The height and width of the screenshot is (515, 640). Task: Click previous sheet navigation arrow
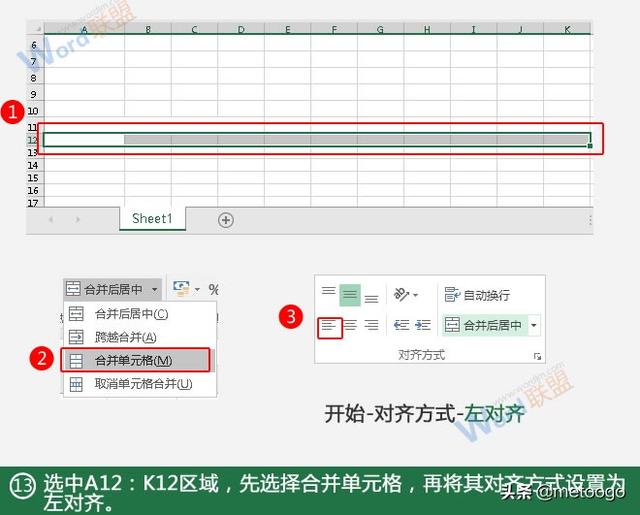point(51,220)
